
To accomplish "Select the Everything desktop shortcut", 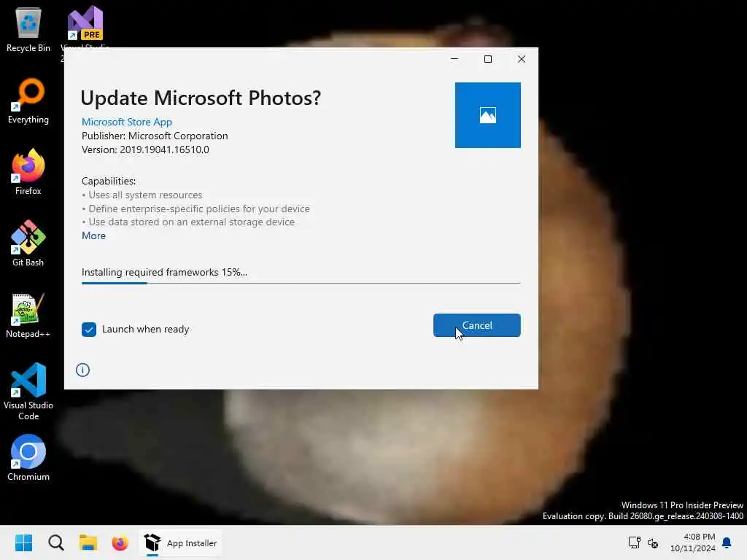I will point(28,101).
